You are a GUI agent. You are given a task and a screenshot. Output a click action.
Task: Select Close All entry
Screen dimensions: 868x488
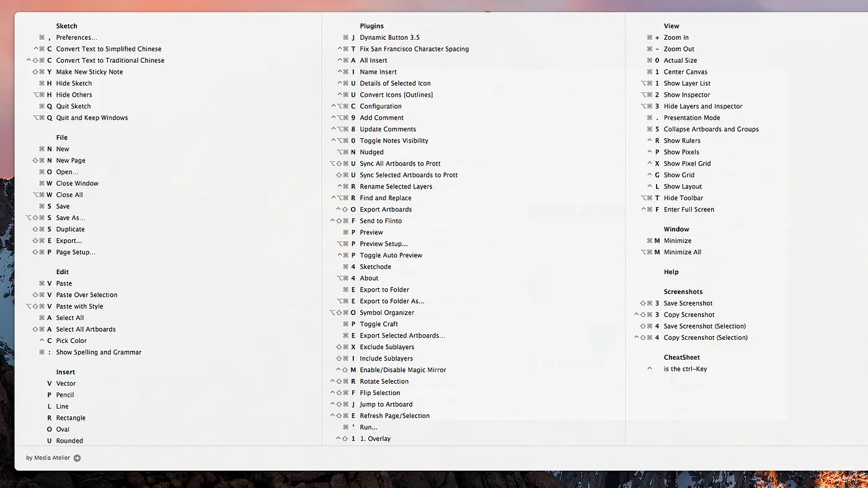pos(69,195)
